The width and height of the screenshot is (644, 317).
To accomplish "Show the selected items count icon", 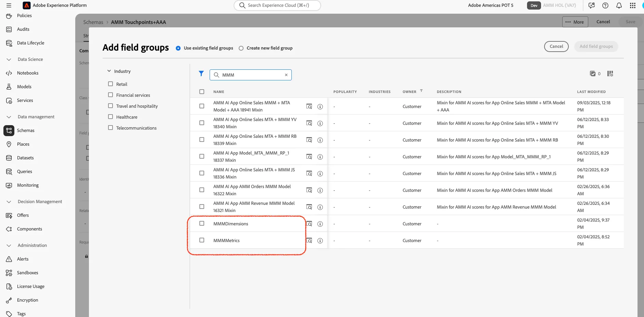I will tap(593, 74).
